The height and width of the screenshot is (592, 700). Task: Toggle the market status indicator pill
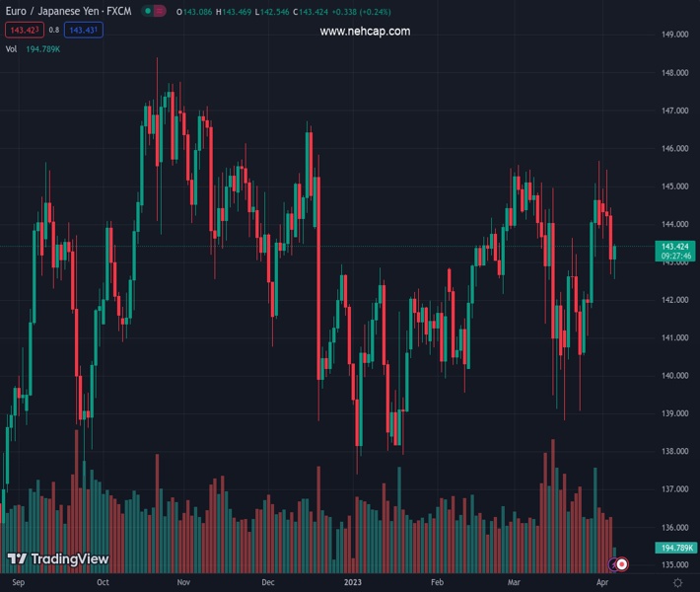153,11
